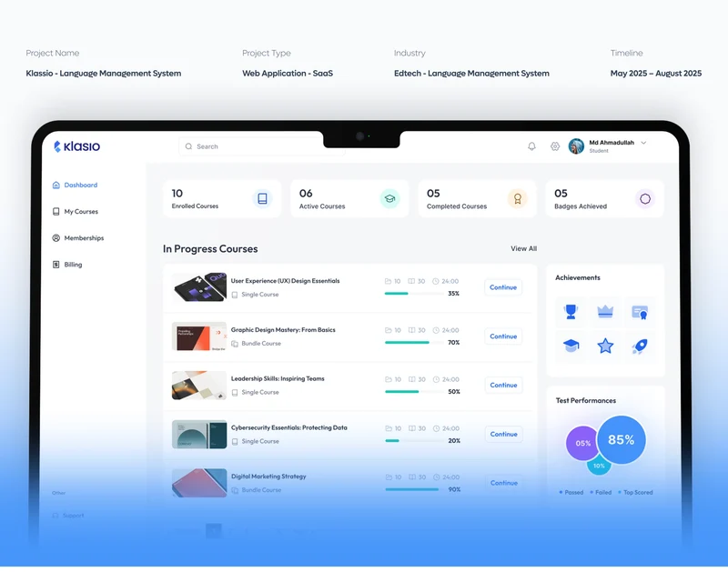Click the 50% progress bar for Leadership Skills
The height and width of the screenshot is (572, 728).
414,392
